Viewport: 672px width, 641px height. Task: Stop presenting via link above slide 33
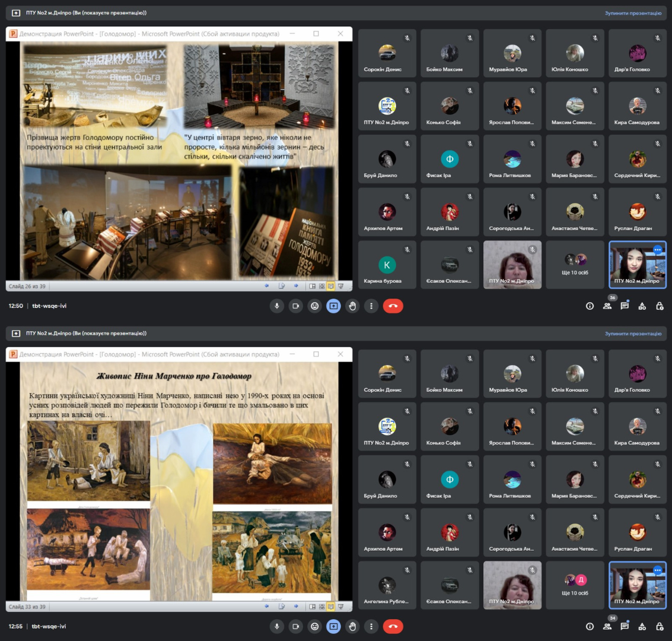point(633,334)
